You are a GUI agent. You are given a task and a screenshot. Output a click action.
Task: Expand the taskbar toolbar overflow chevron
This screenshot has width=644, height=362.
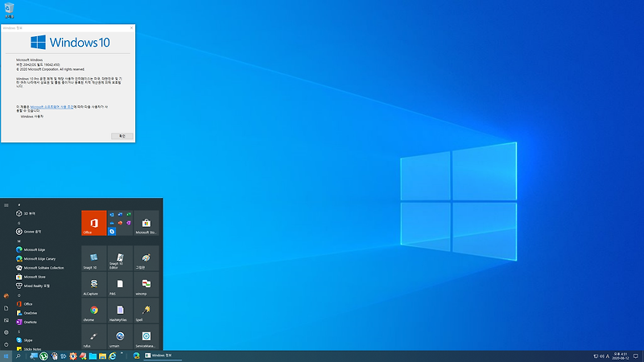point(122,353)
